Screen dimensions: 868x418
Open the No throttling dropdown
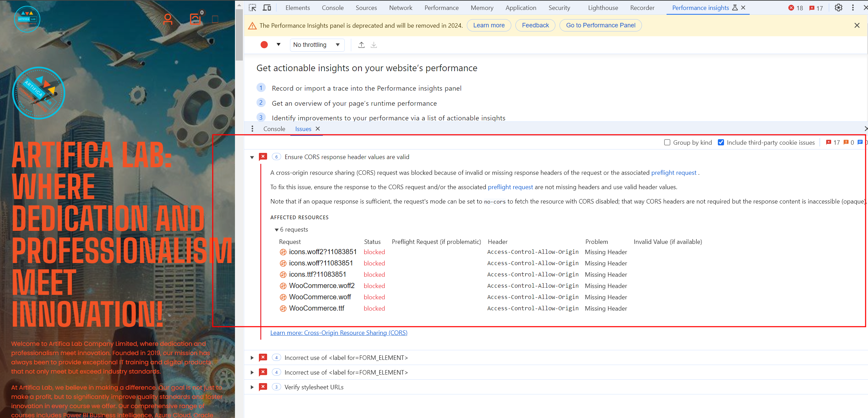(x=317, y=45)
